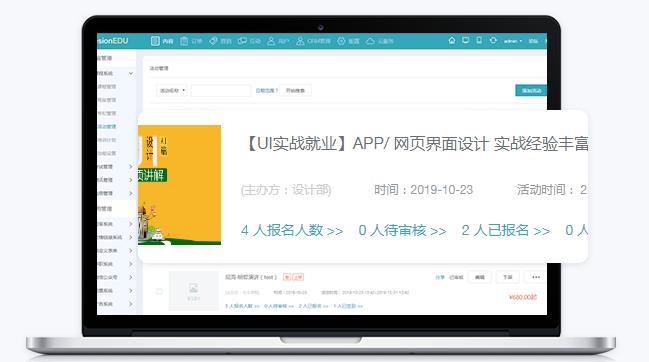Click the teal add activity button
Viewport: 649px width, 362px height.
pos(531,90)
